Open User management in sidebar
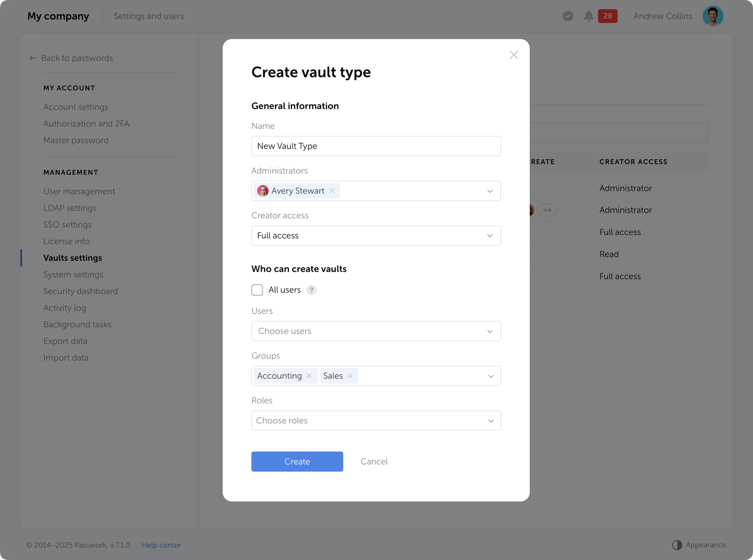The width and height of the screenshot is (753, 560). point(79,191)
